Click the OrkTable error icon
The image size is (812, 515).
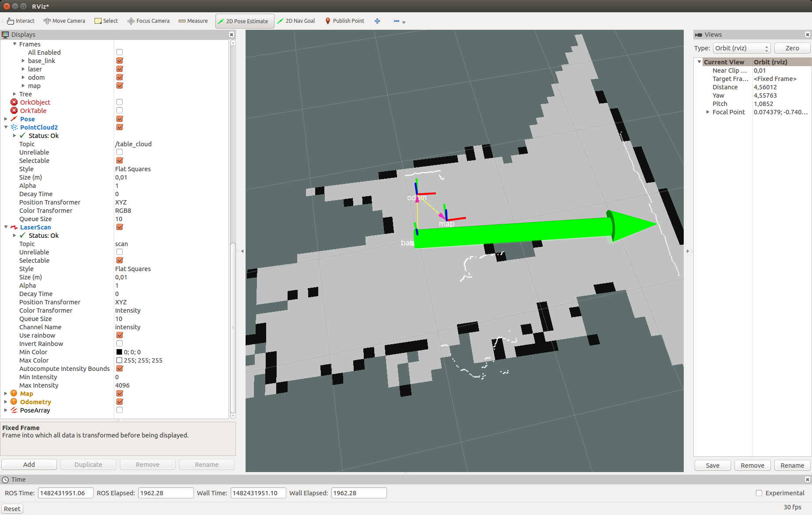14,110
